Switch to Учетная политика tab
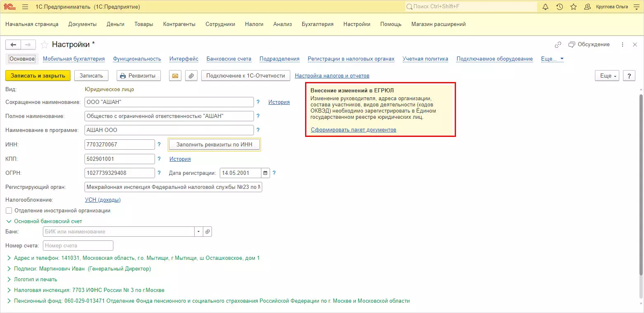Viewport: 644px width, 313px height. 425,59
